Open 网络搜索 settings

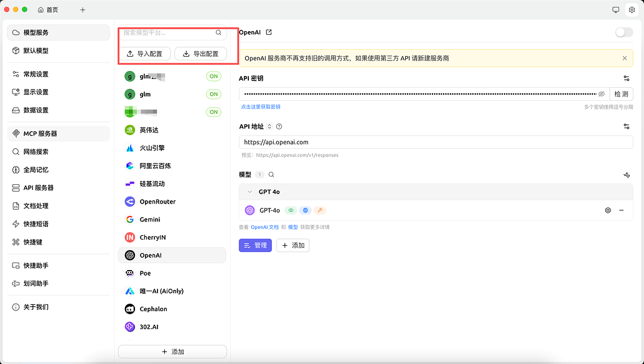pos(58,152)
